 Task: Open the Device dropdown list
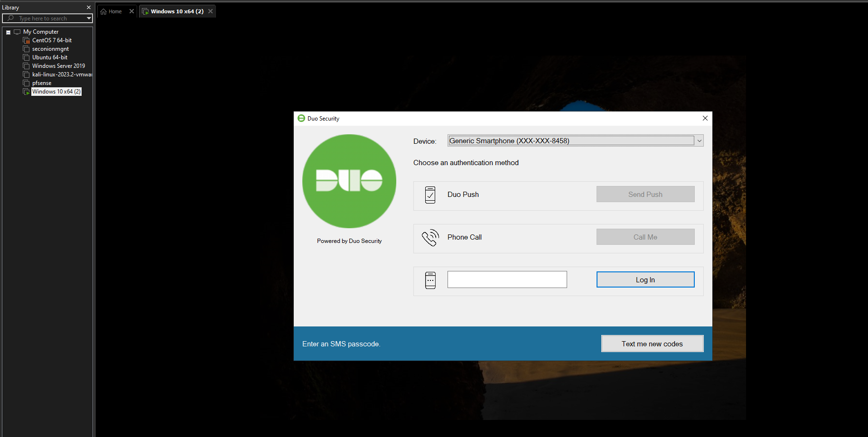pos(699,141)
